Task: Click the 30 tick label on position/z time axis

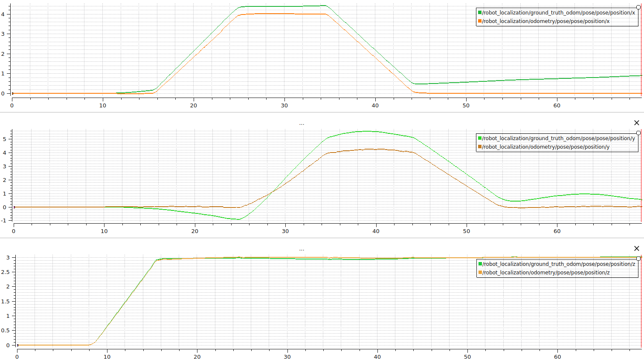Action: coord(287,357)
